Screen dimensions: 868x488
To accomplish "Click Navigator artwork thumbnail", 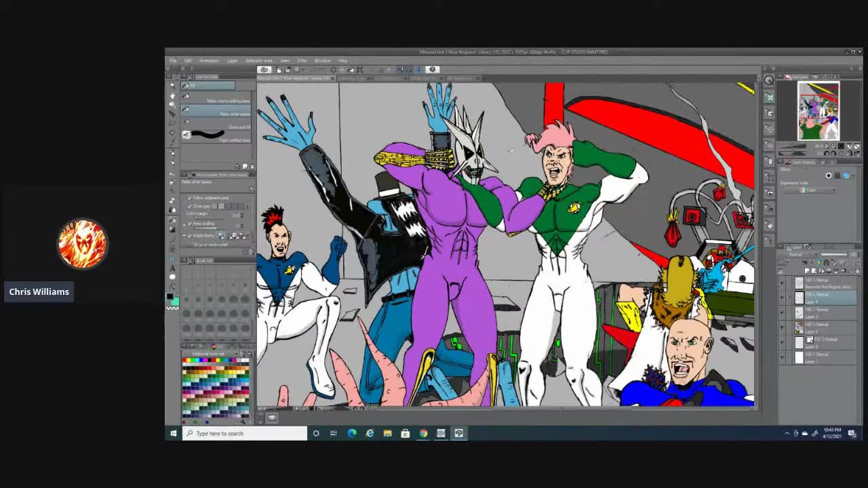I will point(818,110).
